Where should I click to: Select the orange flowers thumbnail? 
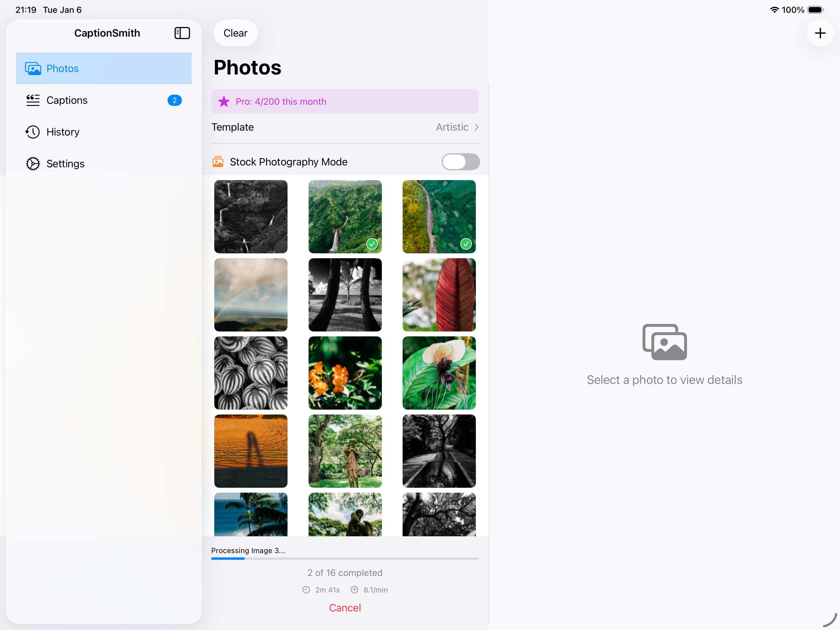[x=345, y=373]
